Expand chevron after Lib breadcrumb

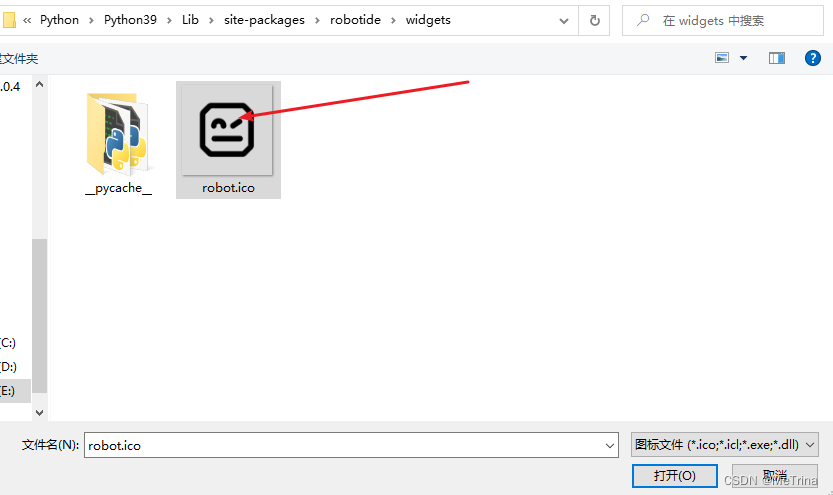click(x=211, y=21)
